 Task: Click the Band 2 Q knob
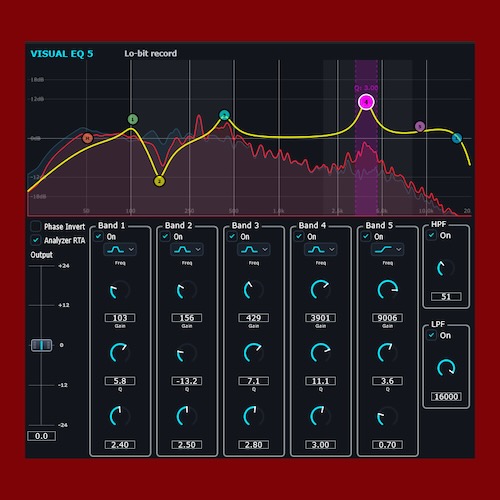187,416
